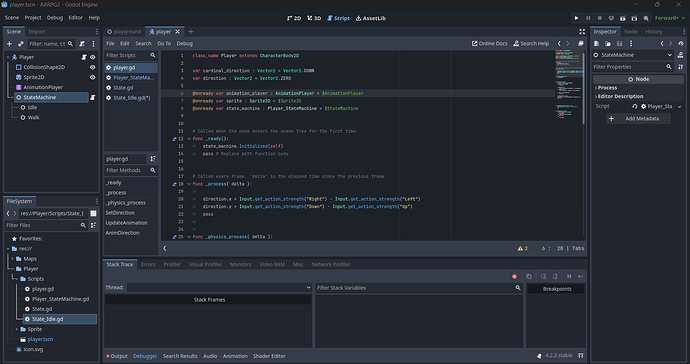
Task: Click the Add Metadata button
Action: pyautogui.click(x=639, y=118)
